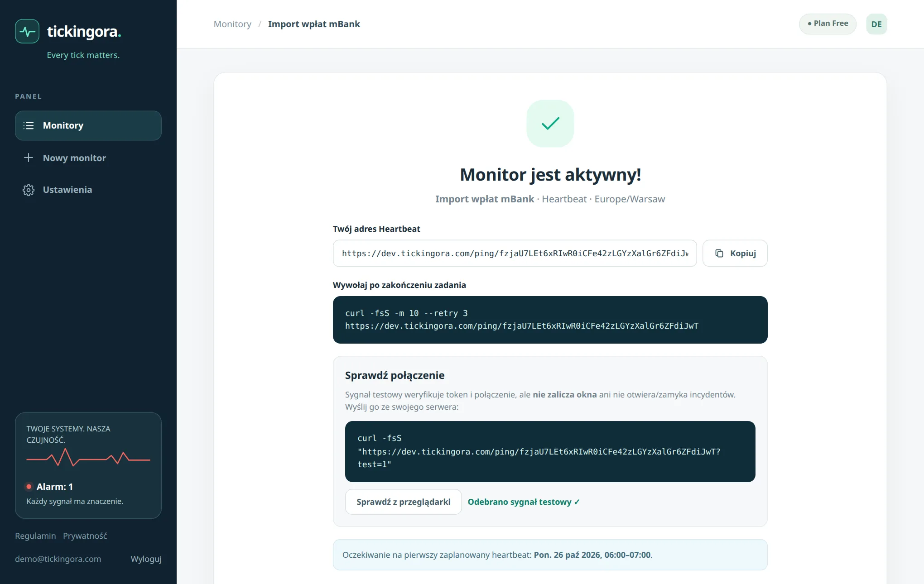Open the Monitory list in sidebar

click(88, 125)
